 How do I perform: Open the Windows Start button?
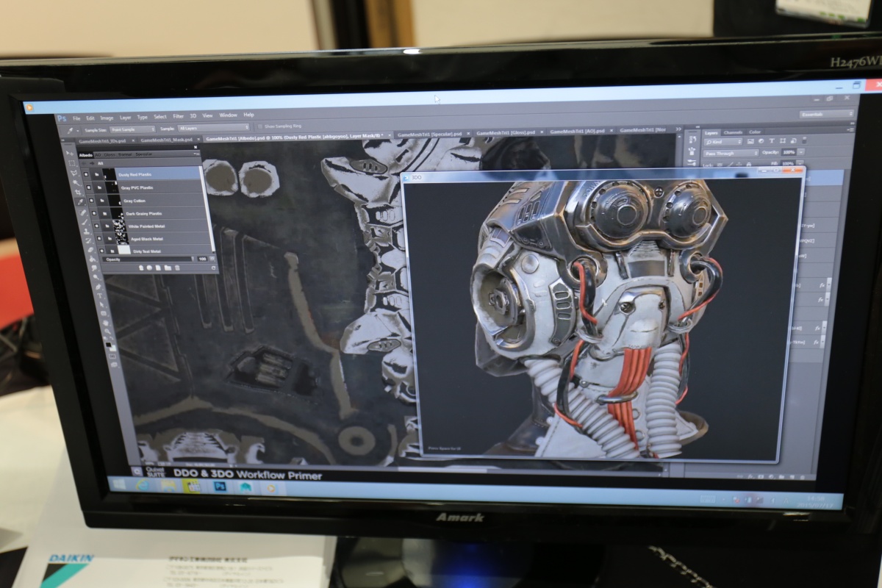tap(118, 484)
